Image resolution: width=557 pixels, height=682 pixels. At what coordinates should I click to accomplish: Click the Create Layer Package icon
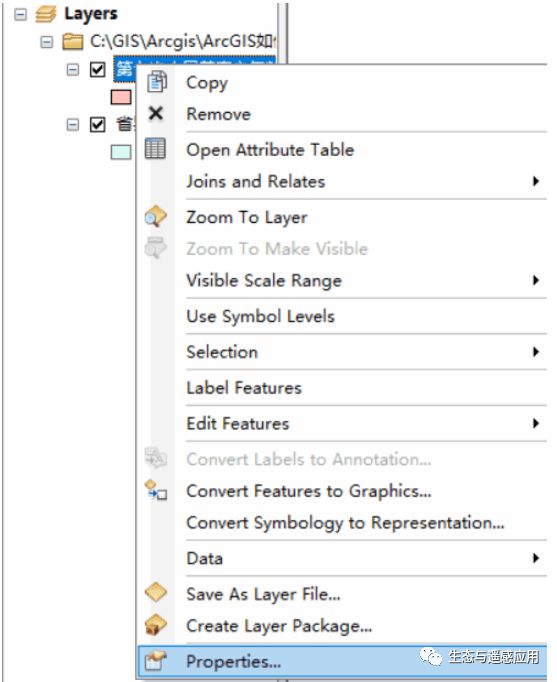[x=156, y=625]
